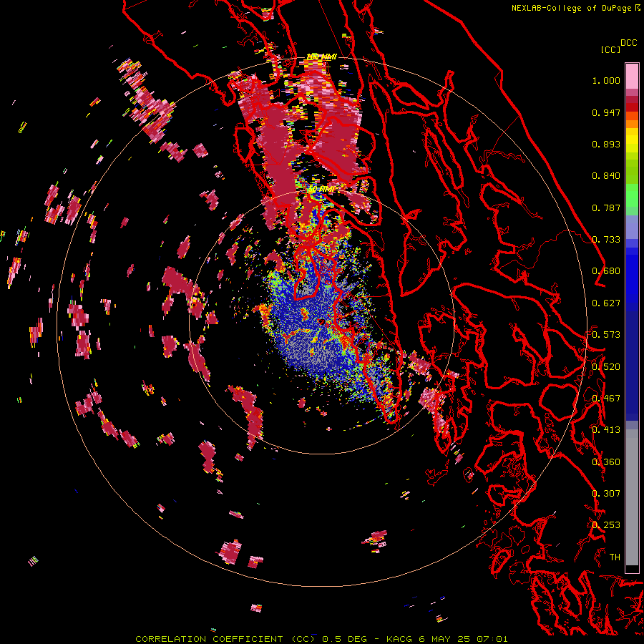Click the 0.307 scale value label
This screenshot has height=644, width=644.
pos(606,494)
